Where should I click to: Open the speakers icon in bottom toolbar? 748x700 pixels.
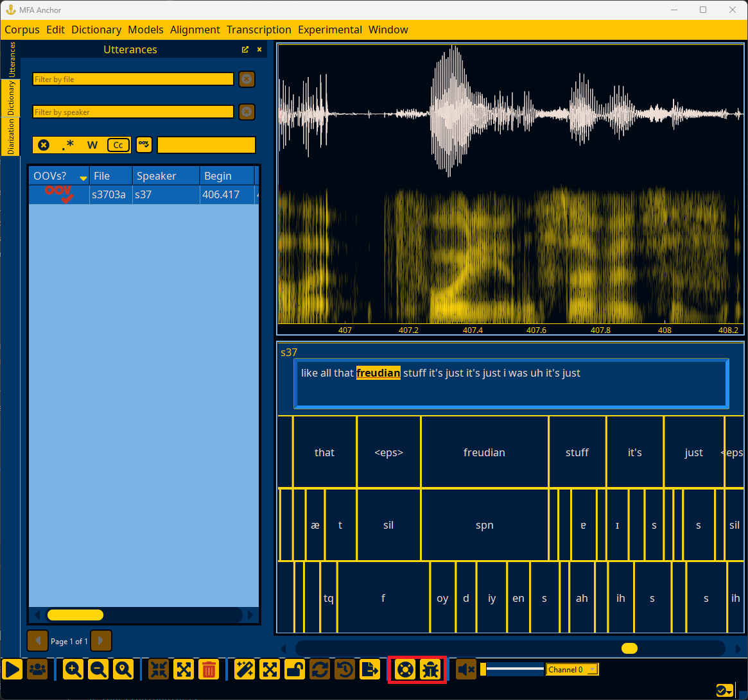click(37, 669)
